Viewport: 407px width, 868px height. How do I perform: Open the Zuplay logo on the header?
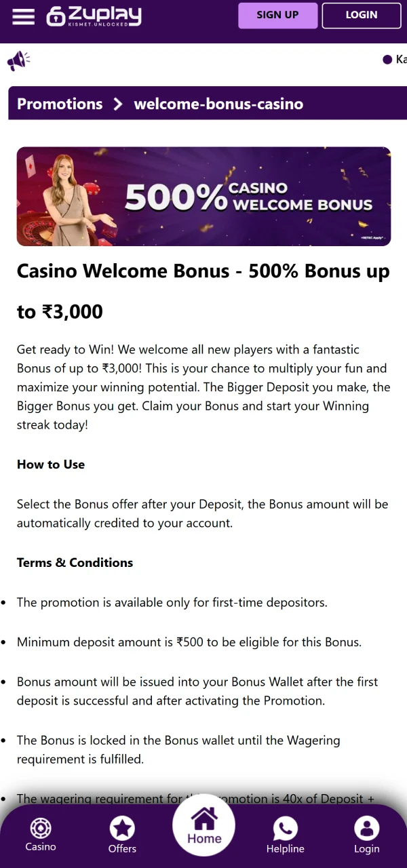(94, 17)
